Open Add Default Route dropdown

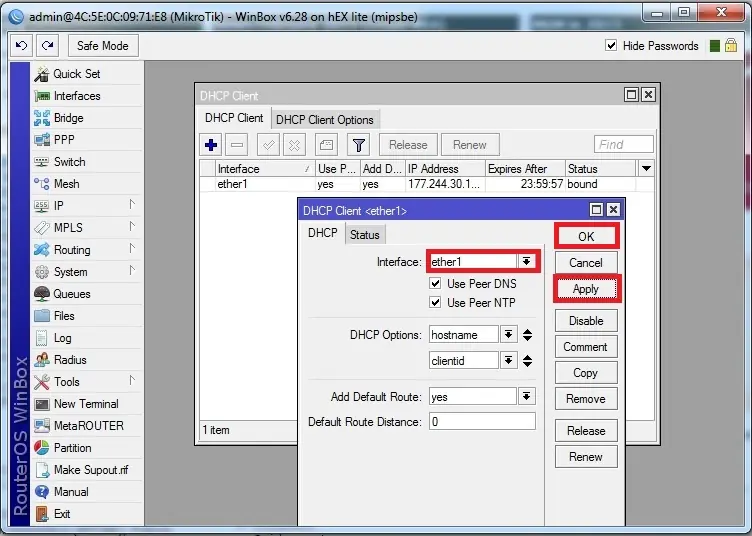click(527, 396)
